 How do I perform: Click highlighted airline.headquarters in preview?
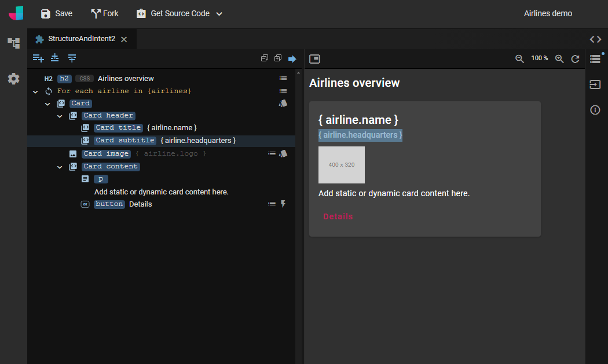[360, 135]
